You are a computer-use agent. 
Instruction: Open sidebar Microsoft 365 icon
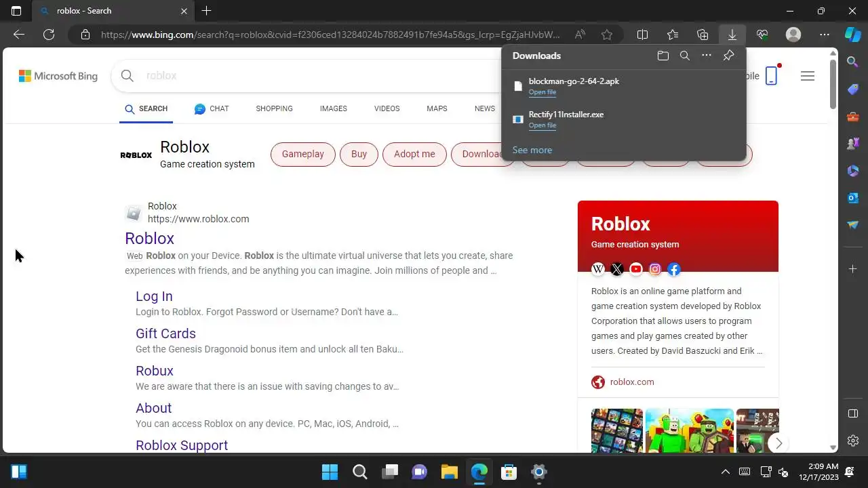click(853, 171)
